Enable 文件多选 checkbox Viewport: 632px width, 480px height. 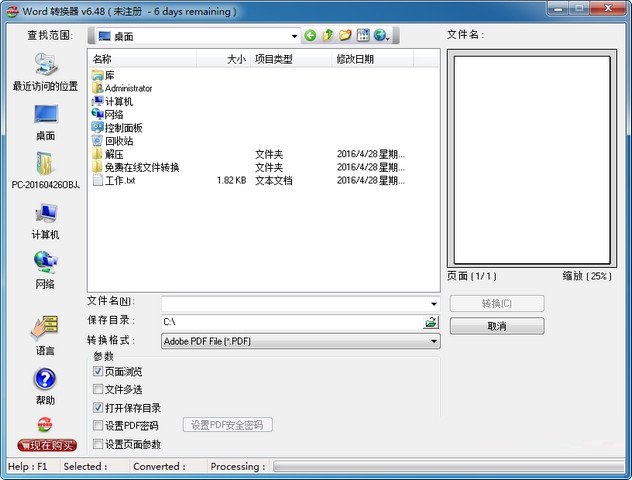point(98,389)
